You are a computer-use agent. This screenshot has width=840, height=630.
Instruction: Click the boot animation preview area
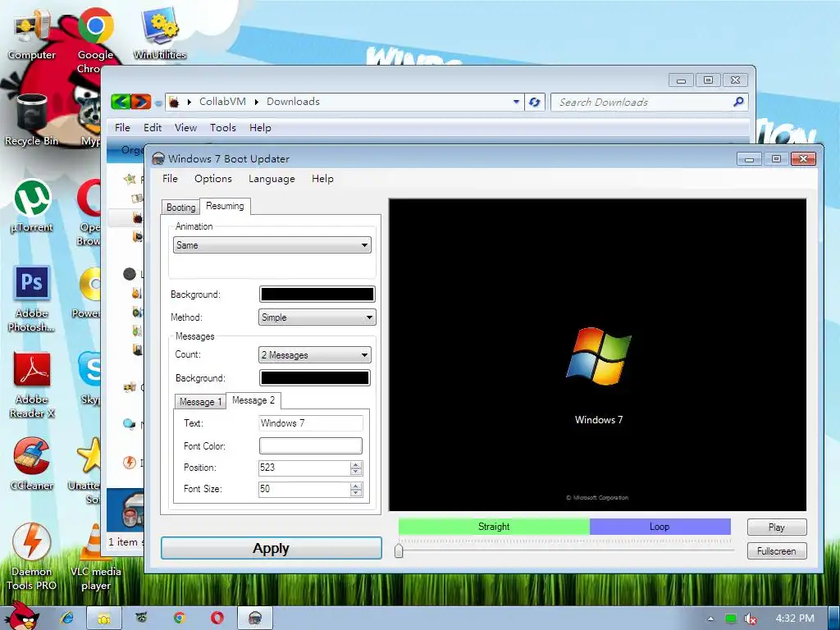click(597, 354)
